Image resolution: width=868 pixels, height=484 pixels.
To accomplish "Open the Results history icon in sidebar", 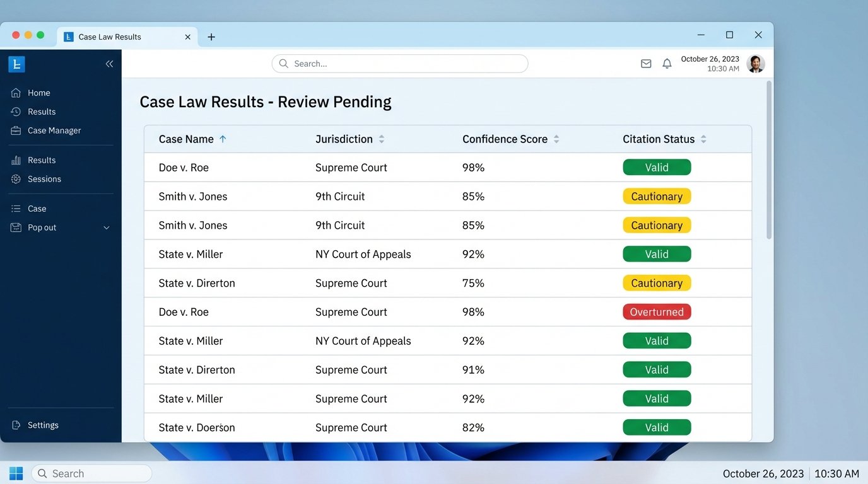I will [x=16, y=111].
